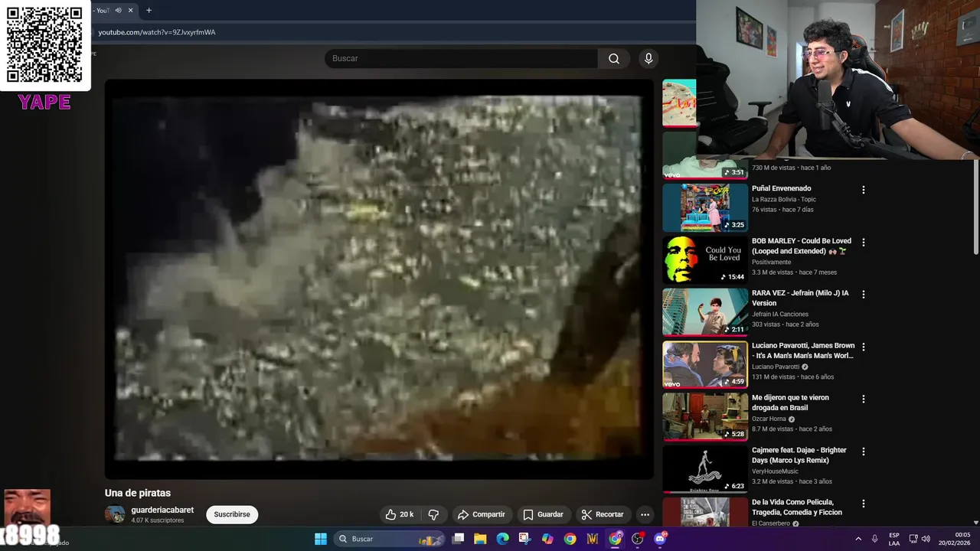980x551 pixels.
Task: Click the video title Una de piratas
Action: point(138,493)
